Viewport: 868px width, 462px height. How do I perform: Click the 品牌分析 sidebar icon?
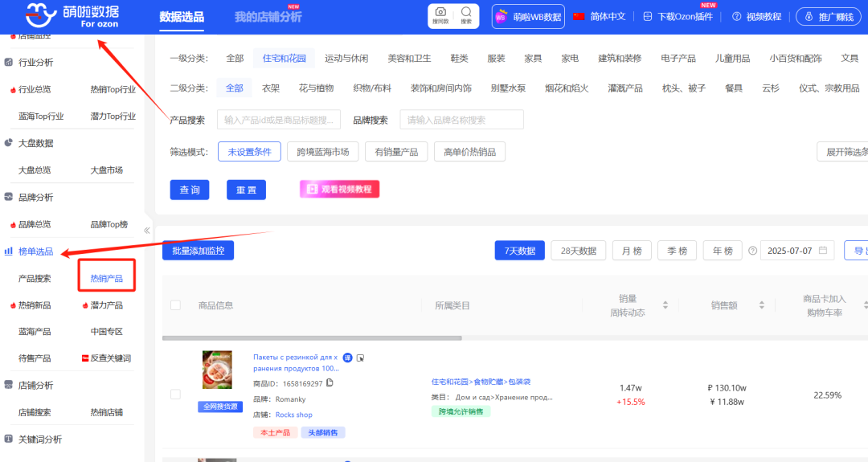point(8,197)
